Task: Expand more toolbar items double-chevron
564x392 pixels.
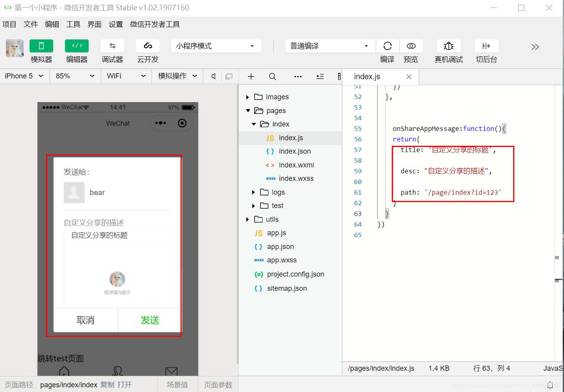Action: pos(535,47)
